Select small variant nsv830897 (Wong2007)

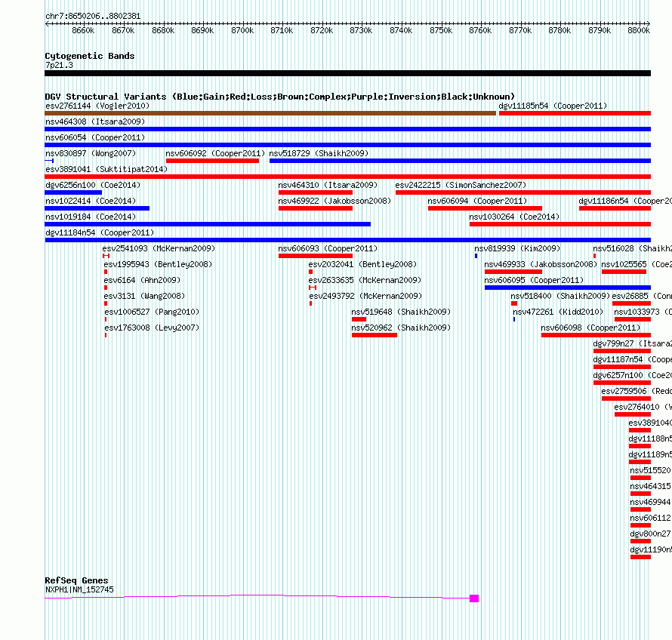click(x=49, y=161)
